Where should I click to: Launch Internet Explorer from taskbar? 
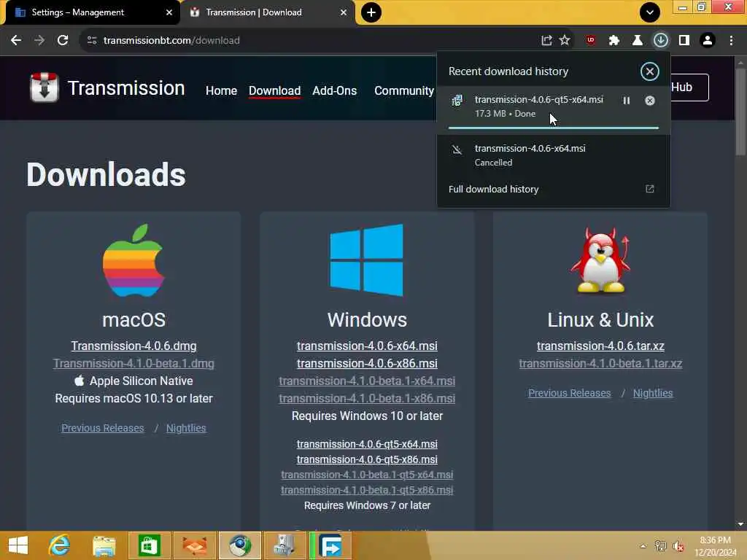59,545
